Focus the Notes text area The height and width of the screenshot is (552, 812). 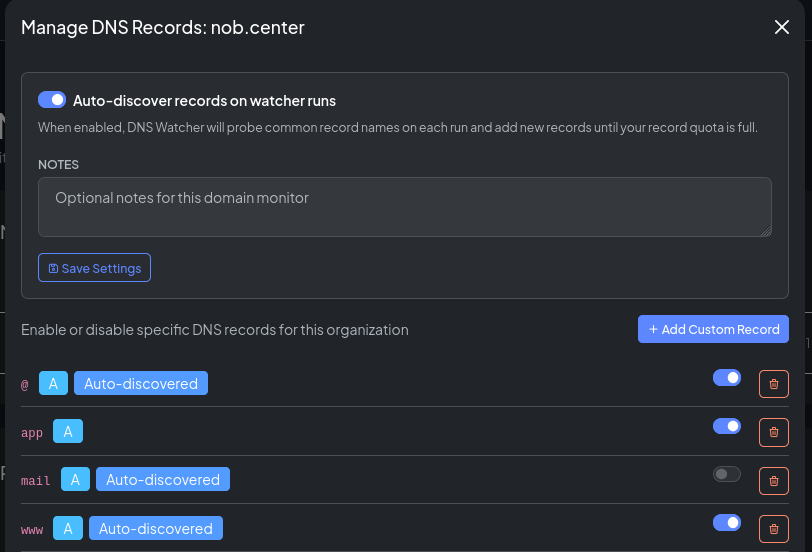click(x=405, y=207)
